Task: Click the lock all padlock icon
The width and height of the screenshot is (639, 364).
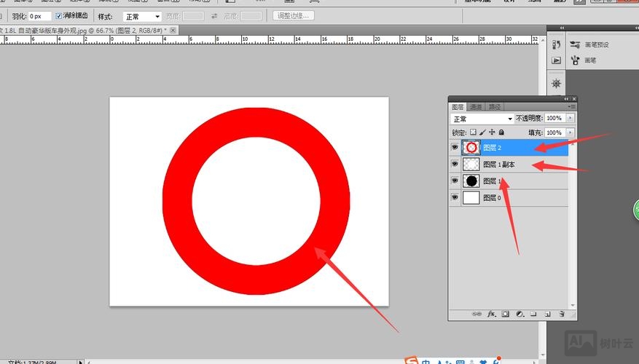Action: 501,132
